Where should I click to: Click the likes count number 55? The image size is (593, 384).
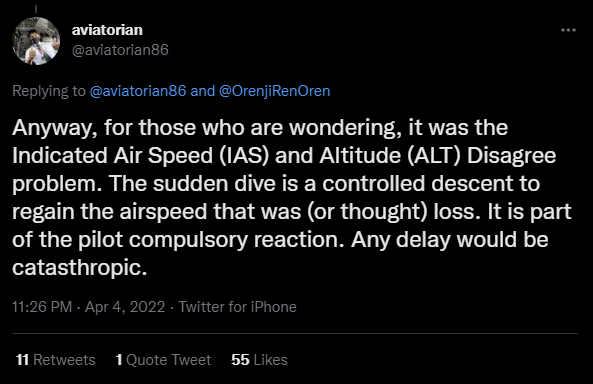(240, 359)
